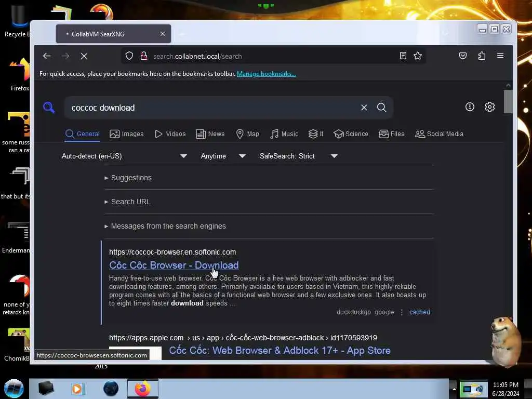Open the extensions puzzle-piece icon
Image resolution: width=532 pixels, height=399 pixels.
pos(482,56)
